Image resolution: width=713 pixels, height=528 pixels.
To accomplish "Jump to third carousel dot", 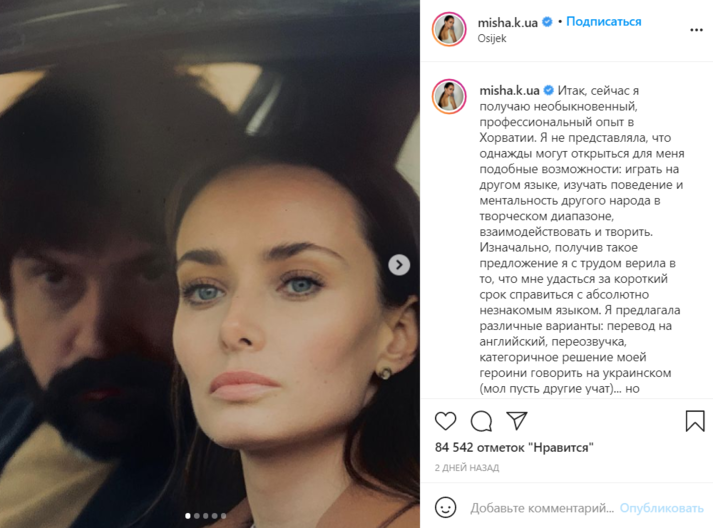I will pos(206,516).
